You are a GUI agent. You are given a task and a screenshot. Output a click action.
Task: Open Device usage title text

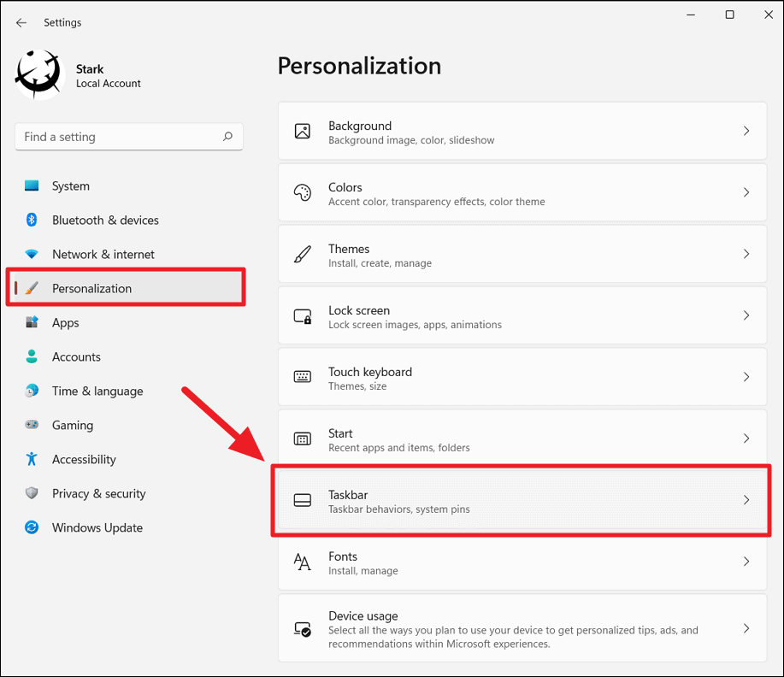point(363,616)
